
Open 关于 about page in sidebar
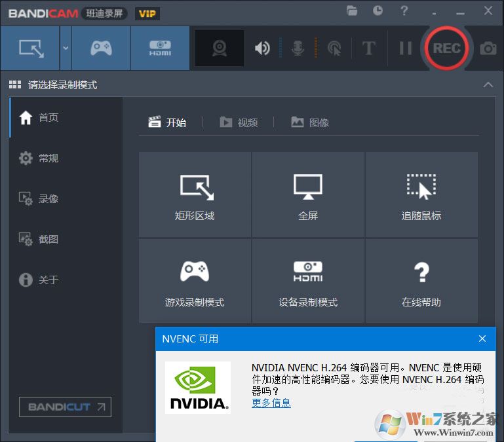66,280
